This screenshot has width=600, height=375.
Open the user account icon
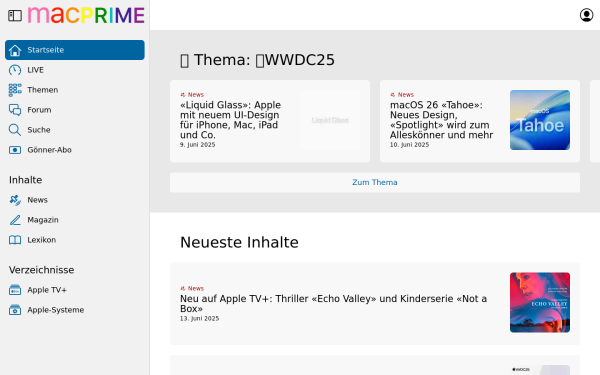[x=586, y=15]
